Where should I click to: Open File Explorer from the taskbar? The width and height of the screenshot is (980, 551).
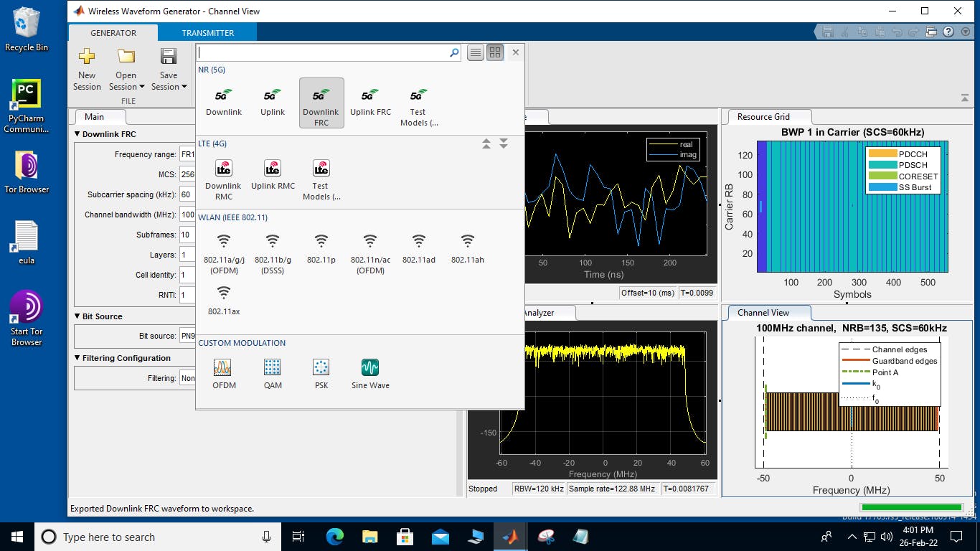370,537
